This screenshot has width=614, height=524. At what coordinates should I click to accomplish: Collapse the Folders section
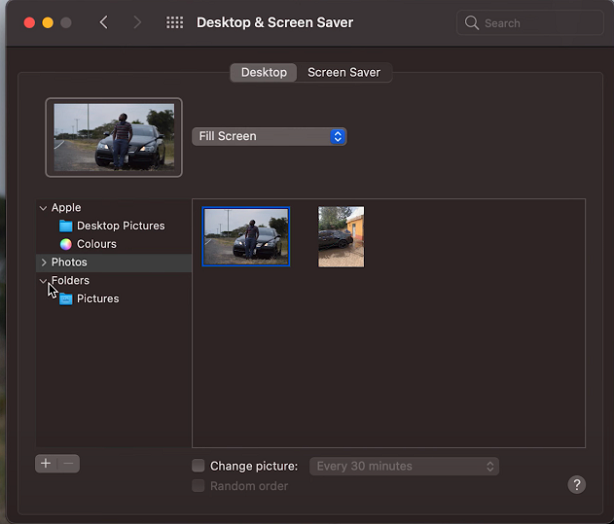click(x=43, y=281)
